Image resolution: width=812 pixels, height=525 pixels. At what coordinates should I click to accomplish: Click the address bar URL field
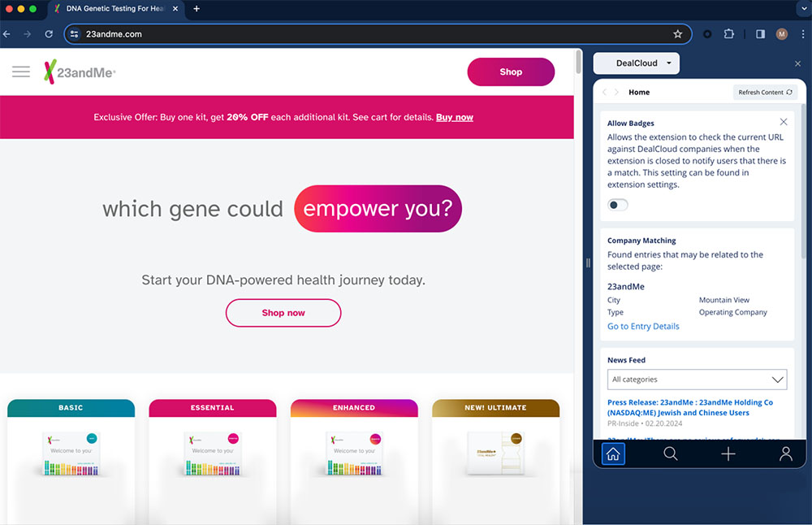[x=378, y=34]
